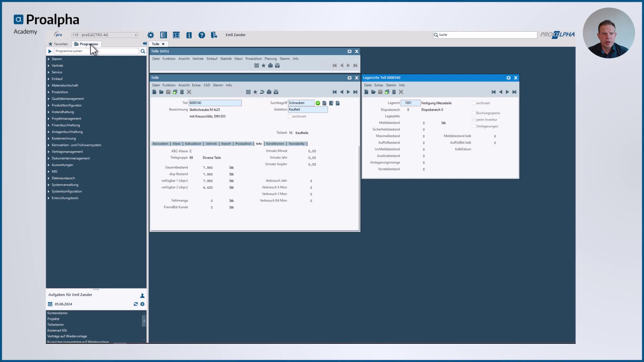This screenshot has width=644, height=362.
Task: Switch to the Basisdaten tab
Action: coord(160,144)
